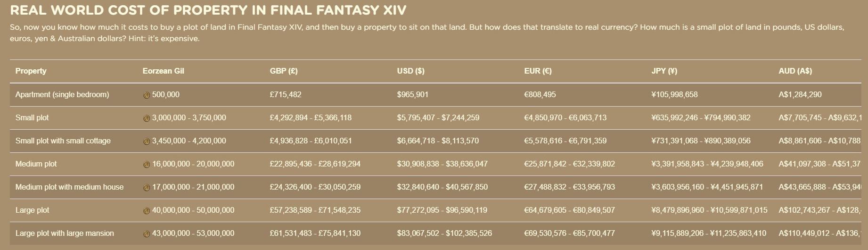868x250 pixels.
Task: Click the gil coin icon beside 500,000
Action: pyautogui.click(x=146, y=95)
